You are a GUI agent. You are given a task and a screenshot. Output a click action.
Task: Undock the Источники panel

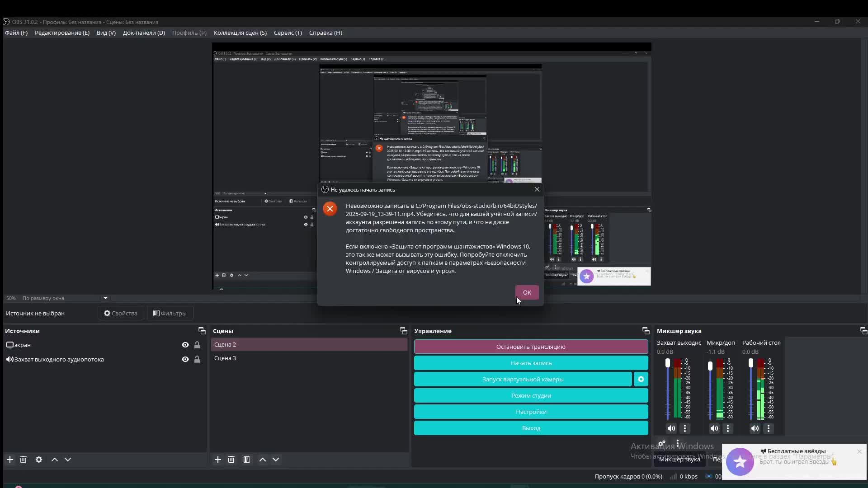[x=202, y=331]
